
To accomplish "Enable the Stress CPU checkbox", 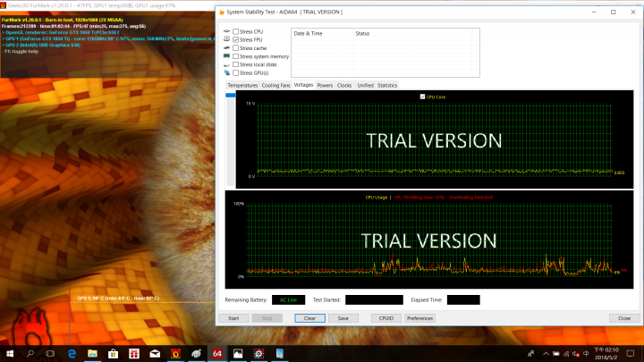I will click(236, 31).
